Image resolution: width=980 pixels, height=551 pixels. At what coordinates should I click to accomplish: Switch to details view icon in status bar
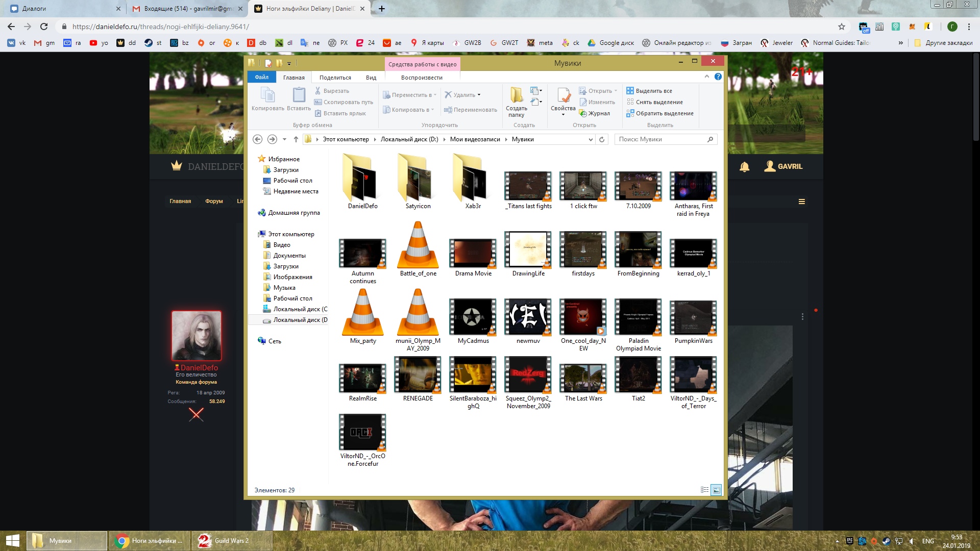[704, 490]
